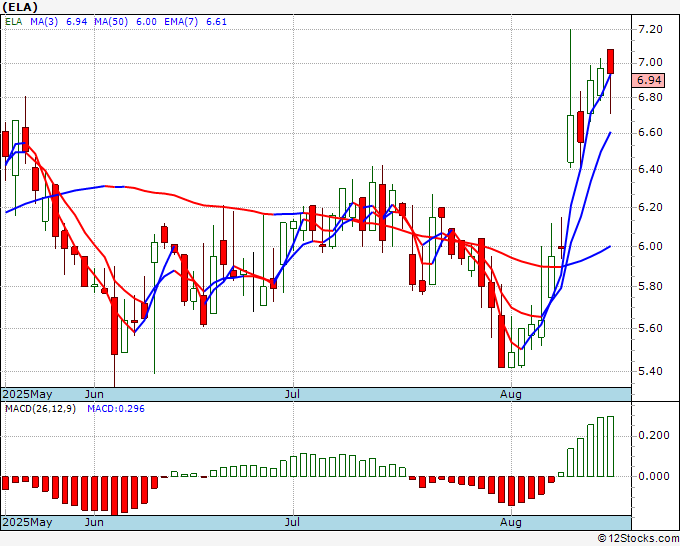The image size is (680, 546).
Task: Click the 5.60 price axis label
Action: click(650, 328)
